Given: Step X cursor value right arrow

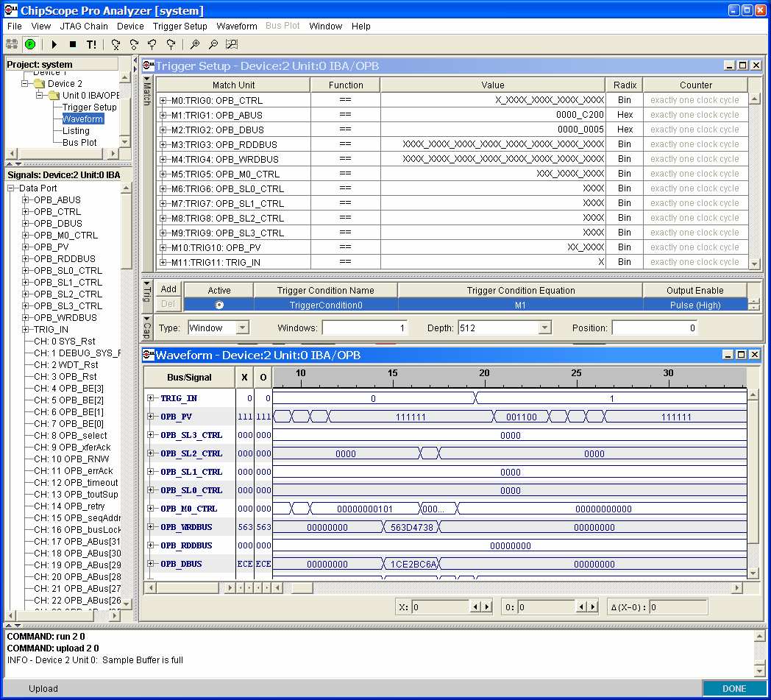Looking at the screenshot, I should click(x=487, y=607).
